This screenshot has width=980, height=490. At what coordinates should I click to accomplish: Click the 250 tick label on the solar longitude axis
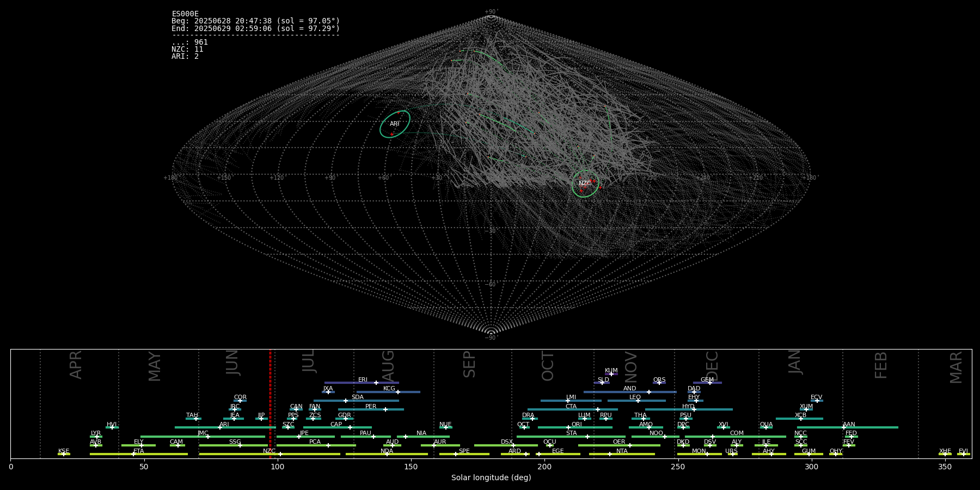678,467
